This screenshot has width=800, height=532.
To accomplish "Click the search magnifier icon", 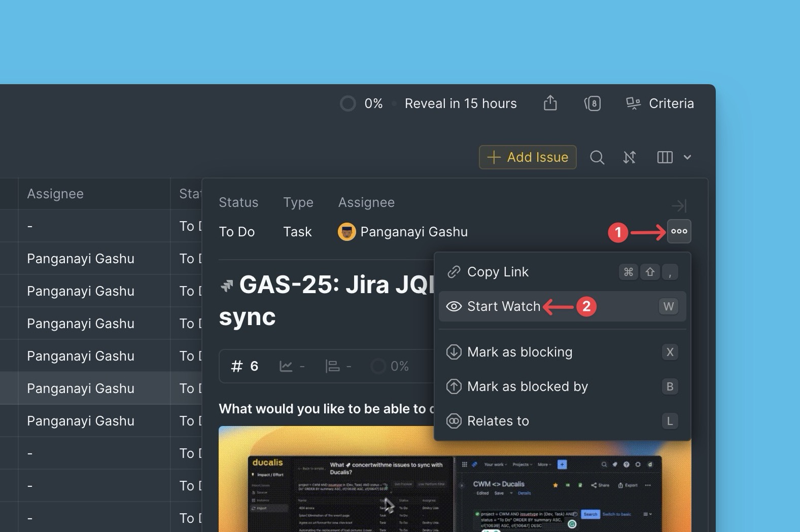I will click(597, 157).
